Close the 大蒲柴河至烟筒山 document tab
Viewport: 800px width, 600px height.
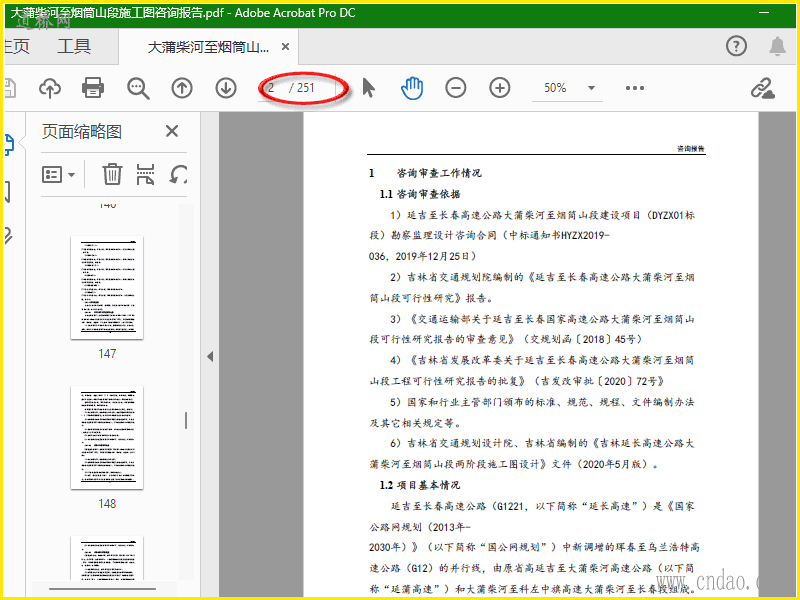[x=286, y=47]
